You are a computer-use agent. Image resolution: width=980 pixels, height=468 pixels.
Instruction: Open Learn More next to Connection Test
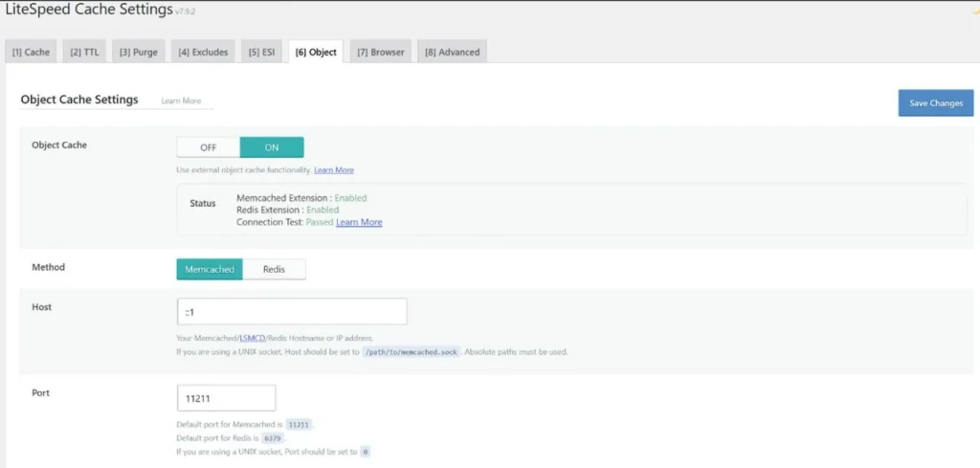(359, 222)
